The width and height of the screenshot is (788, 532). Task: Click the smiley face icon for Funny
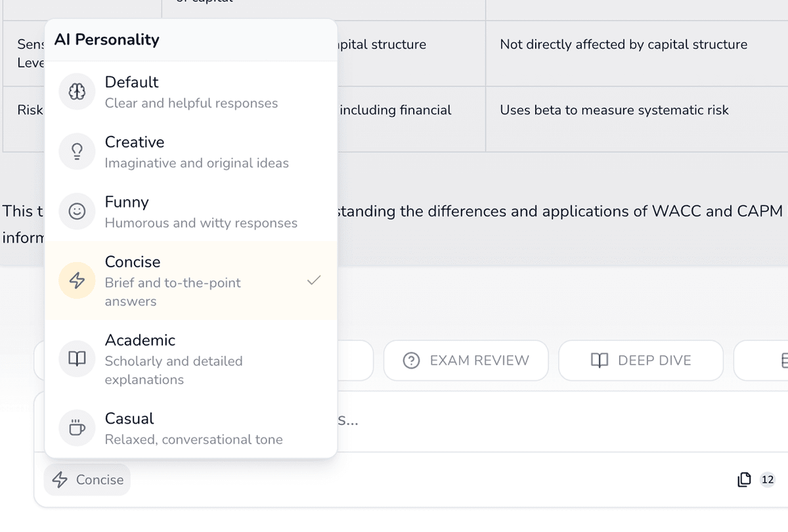pos(77,211)
